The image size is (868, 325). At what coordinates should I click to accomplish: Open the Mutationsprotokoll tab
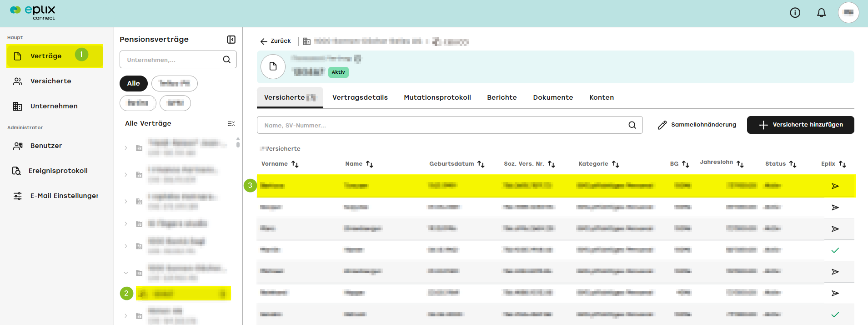437,97
